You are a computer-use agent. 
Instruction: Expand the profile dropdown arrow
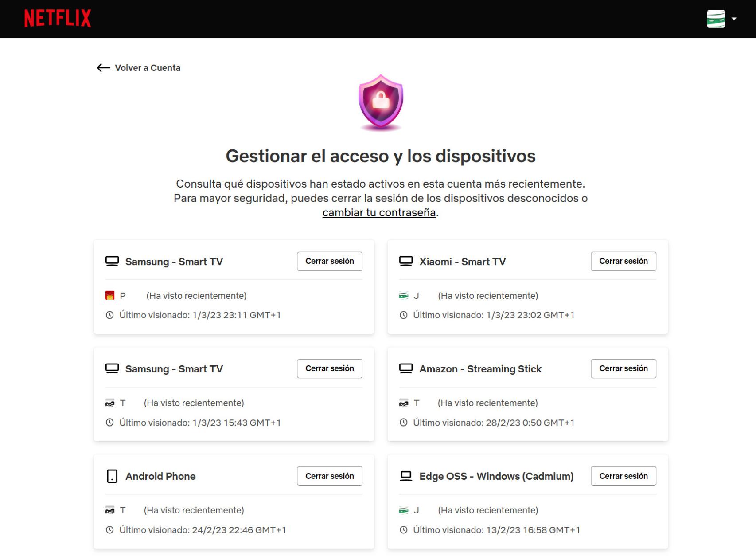(x=734, y=19)
